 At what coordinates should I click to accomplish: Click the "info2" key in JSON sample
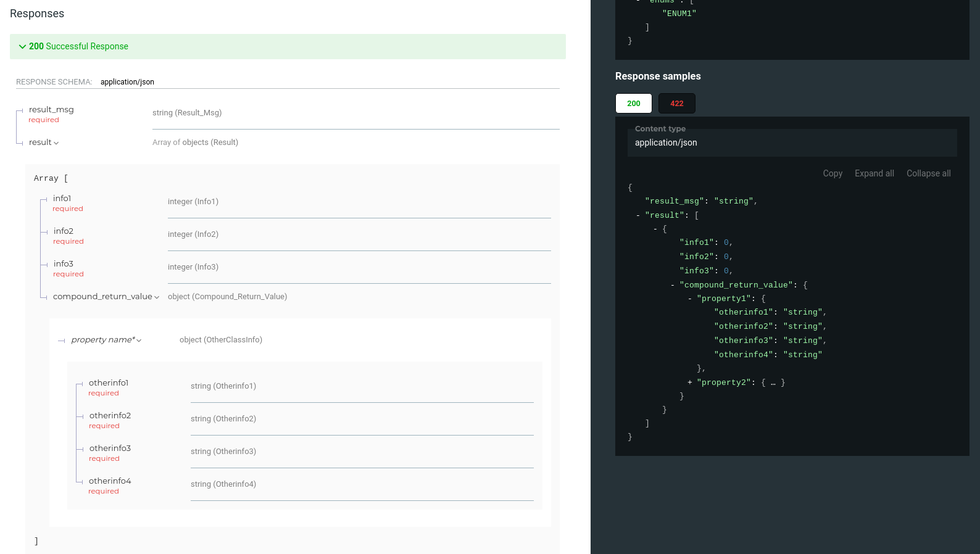coord(697,257)
